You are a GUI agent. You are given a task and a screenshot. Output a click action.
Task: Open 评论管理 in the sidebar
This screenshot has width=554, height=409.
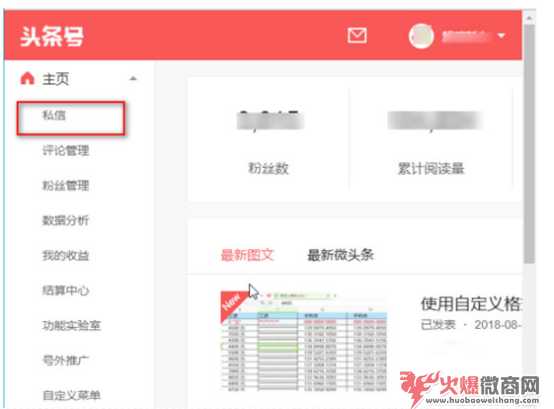click(x=66, y=150)
